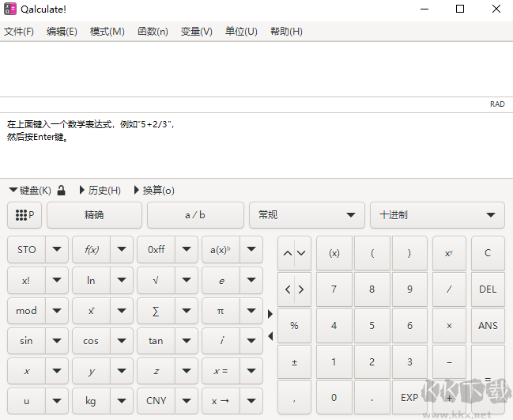Open the 单位(U) menu
Viewport: 513px width, 420px height.
(x=241, y=32)
